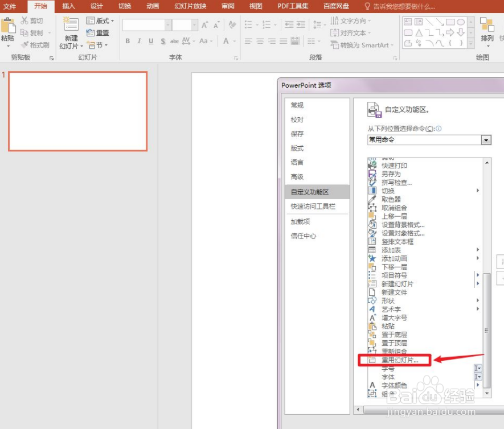Click the Copy (复制) icon
The image size is (504, 429).
coord(24,33)
